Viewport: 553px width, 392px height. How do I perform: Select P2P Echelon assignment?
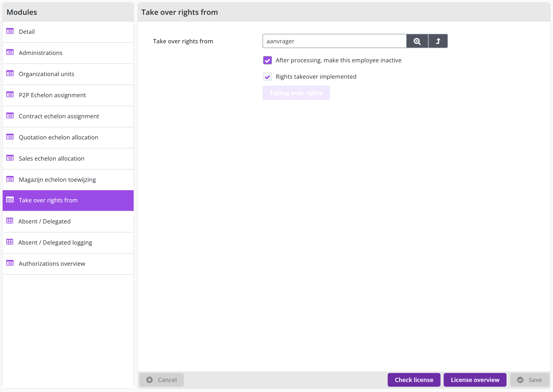pos(68,95)
